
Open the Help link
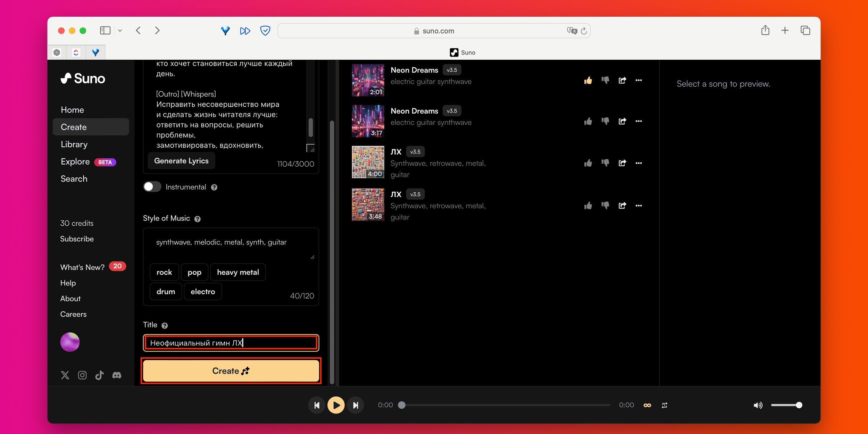(68, 283)
